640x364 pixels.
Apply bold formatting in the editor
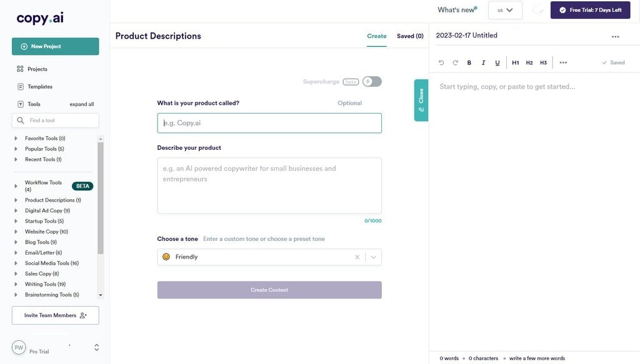pyautogui.click(x=469, y=62)
